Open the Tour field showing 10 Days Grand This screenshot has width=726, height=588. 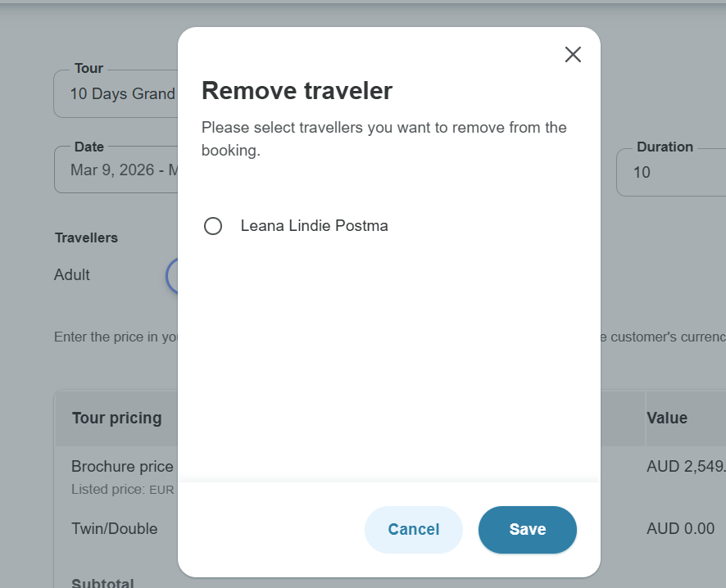pyautogui.click(x=123, y=94)
